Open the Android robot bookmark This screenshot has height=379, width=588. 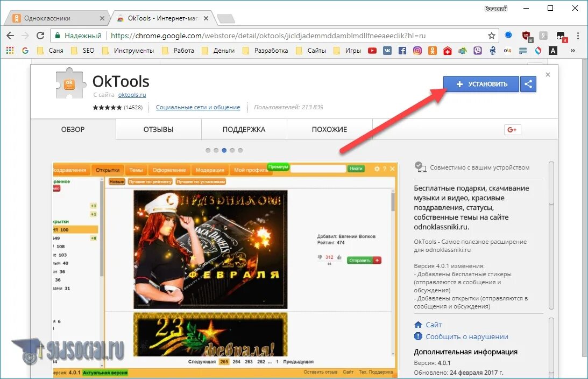coord(462,51)
